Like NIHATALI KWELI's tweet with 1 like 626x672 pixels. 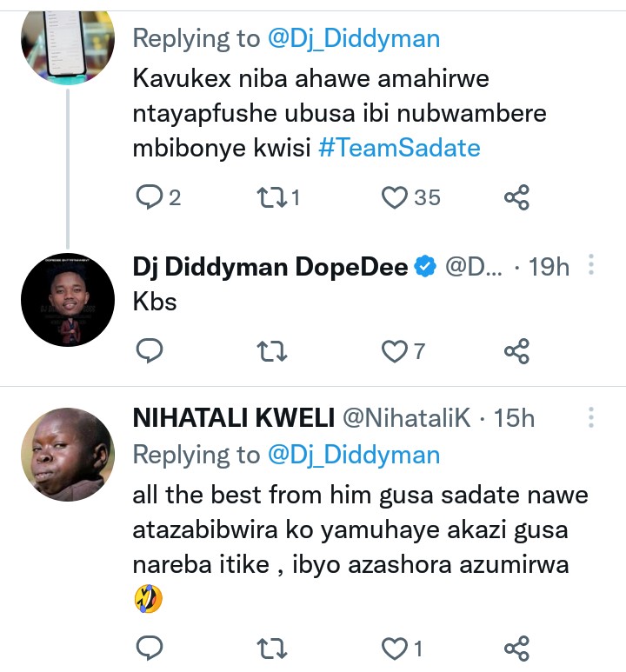click(x=396, y=648)
